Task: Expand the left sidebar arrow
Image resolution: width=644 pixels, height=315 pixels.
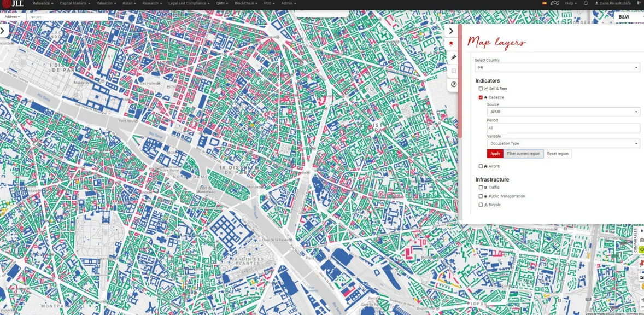Action: [x=2, y=31]
